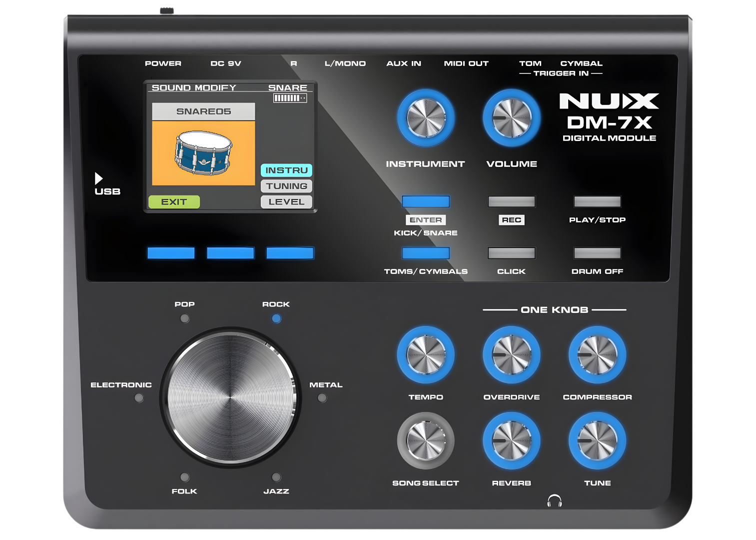
Task: Push the blue soft button under LEVEL
Action: 290,253
